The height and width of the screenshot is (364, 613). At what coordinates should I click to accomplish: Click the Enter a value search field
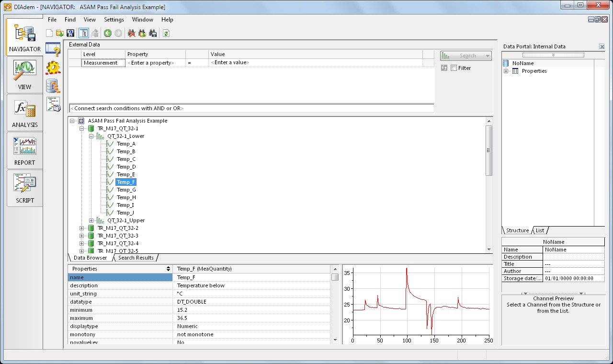click(316, 63)
